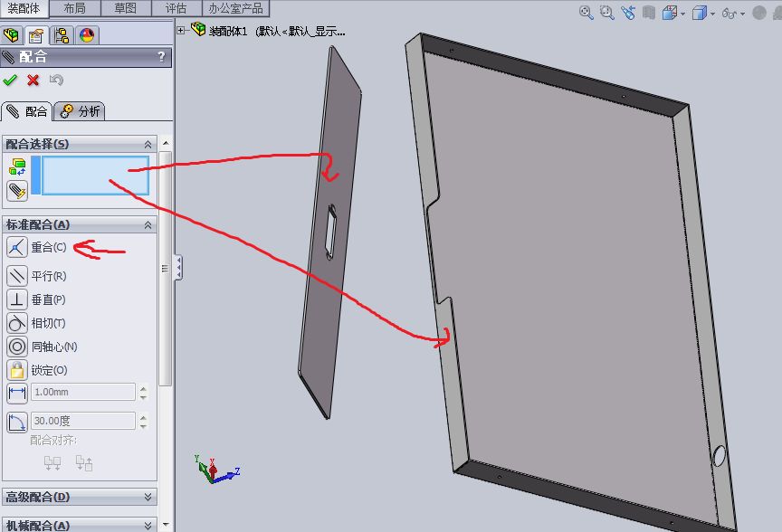782x532 pixels.
Task: Expand the 高级配合(D) section
Action: pyautogui.click(x=148, y=497)
